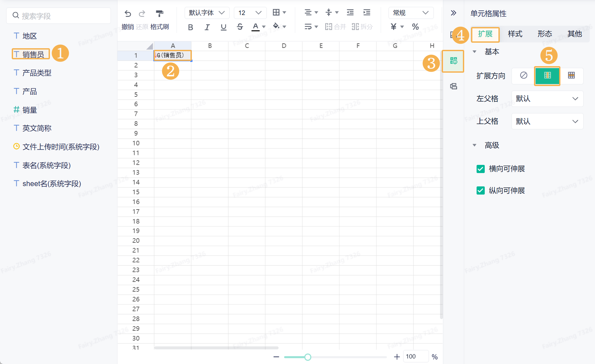Activate the format painter (格式刷) icon
595x364 pixels.
(160, 13)
